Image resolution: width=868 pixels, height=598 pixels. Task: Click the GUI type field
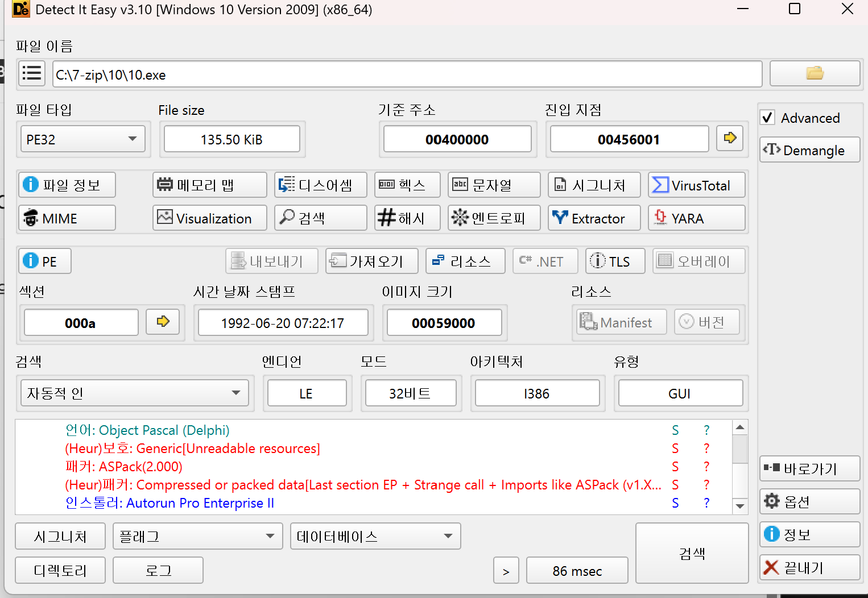(680, 393)
